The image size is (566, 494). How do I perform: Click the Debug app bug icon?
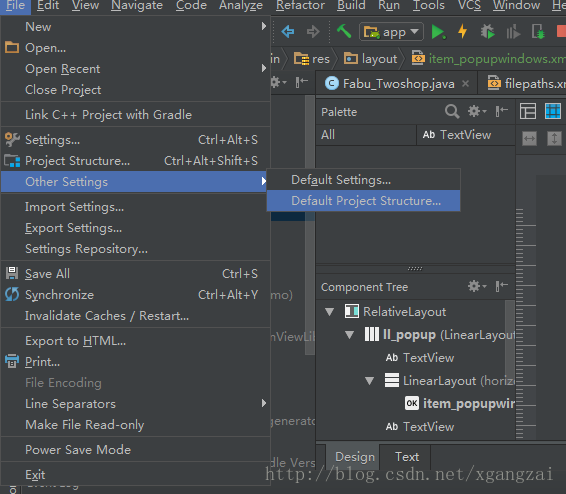point(487,32)
